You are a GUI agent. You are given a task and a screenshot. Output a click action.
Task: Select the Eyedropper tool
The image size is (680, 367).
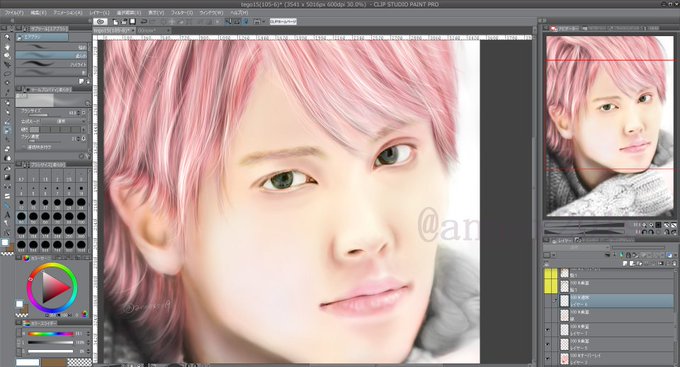[7, 92]
